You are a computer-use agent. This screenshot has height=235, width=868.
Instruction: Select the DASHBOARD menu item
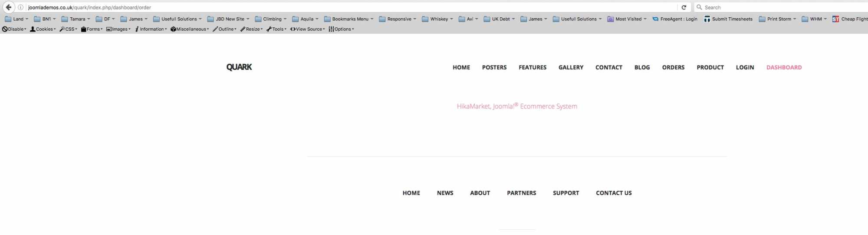784,68
